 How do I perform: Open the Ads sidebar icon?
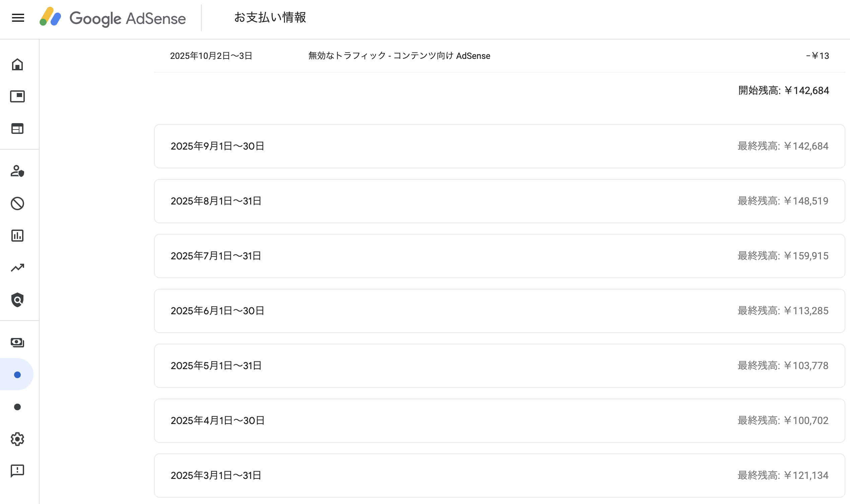pyautogui.click(x=17, y=96)
